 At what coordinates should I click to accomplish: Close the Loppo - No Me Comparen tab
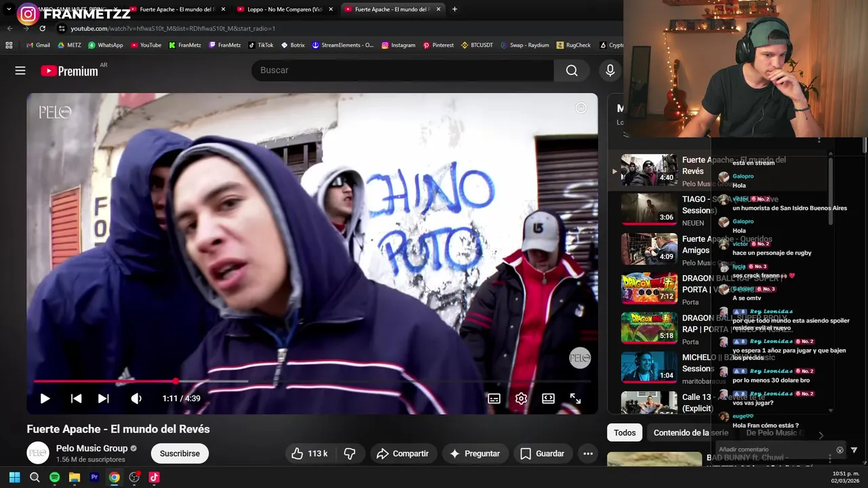331,9
